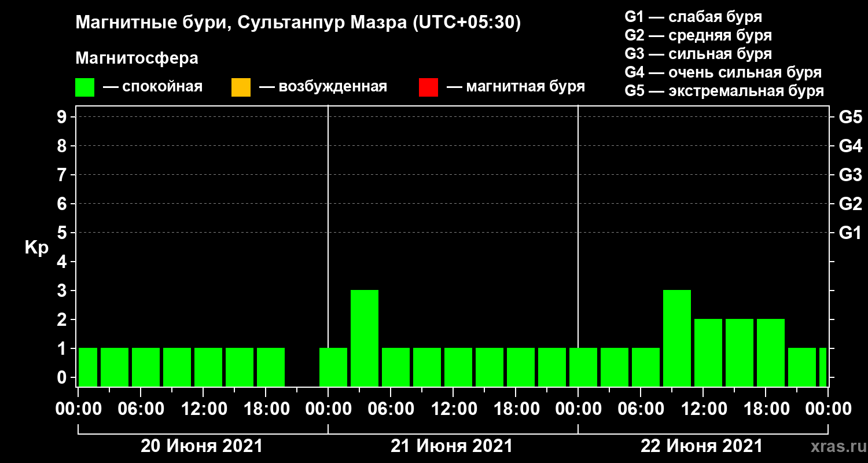The image size is (868, 463).
Task: Click the Kp 3 bar on 22 June
Action: [x=677, y=338]
